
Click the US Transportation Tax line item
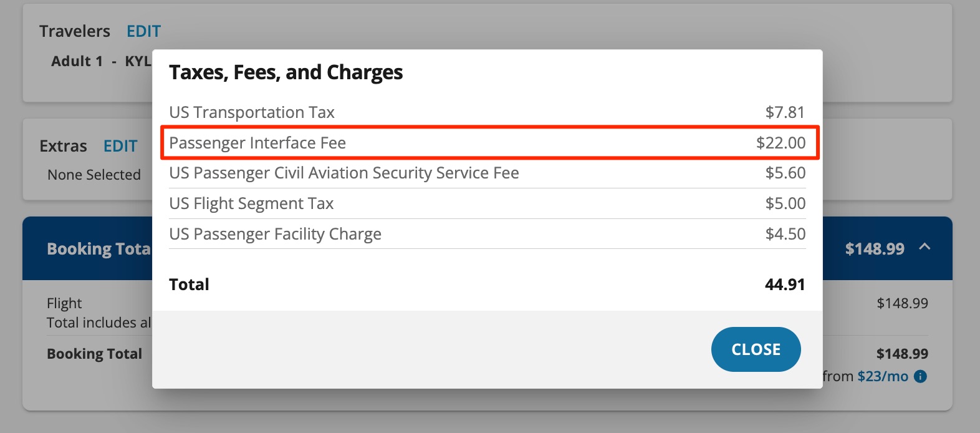click(252, 112)
